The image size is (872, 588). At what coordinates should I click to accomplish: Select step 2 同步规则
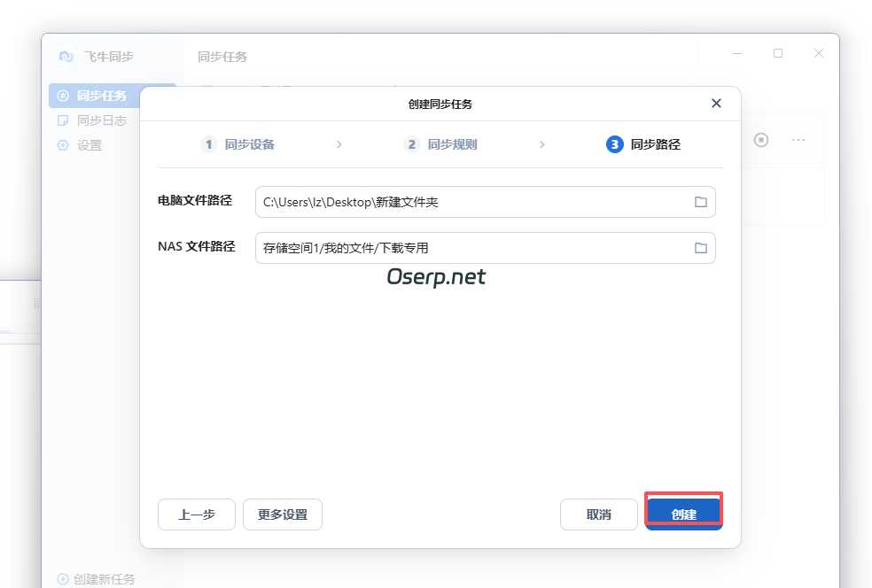coord(440,143)
